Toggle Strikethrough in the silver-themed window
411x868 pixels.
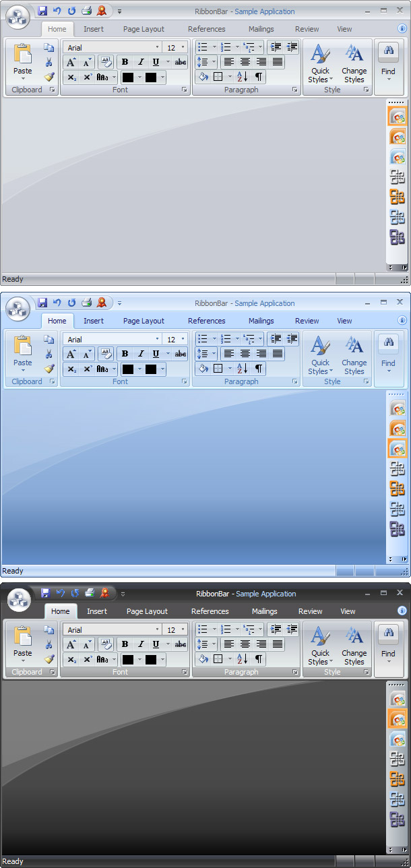[x=181, y=62]
